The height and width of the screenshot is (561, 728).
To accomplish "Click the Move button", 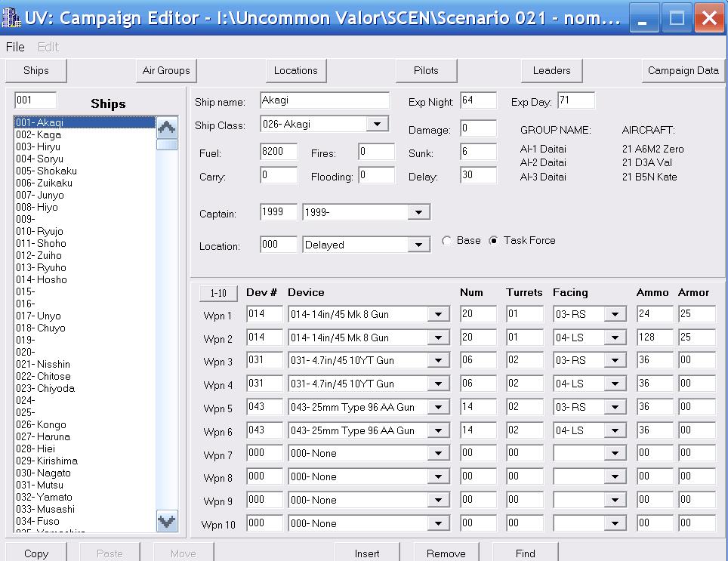I will coord(183,553).
